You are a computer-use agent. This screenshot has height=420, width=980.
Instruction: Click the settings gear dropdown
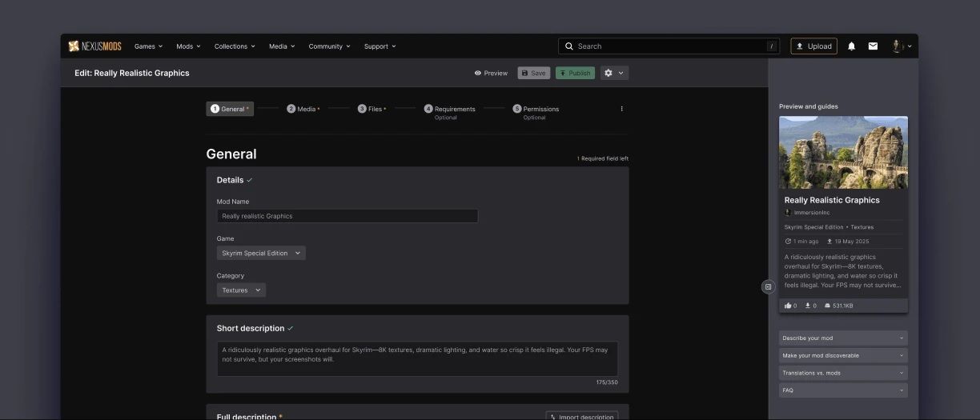click(614, 73)
